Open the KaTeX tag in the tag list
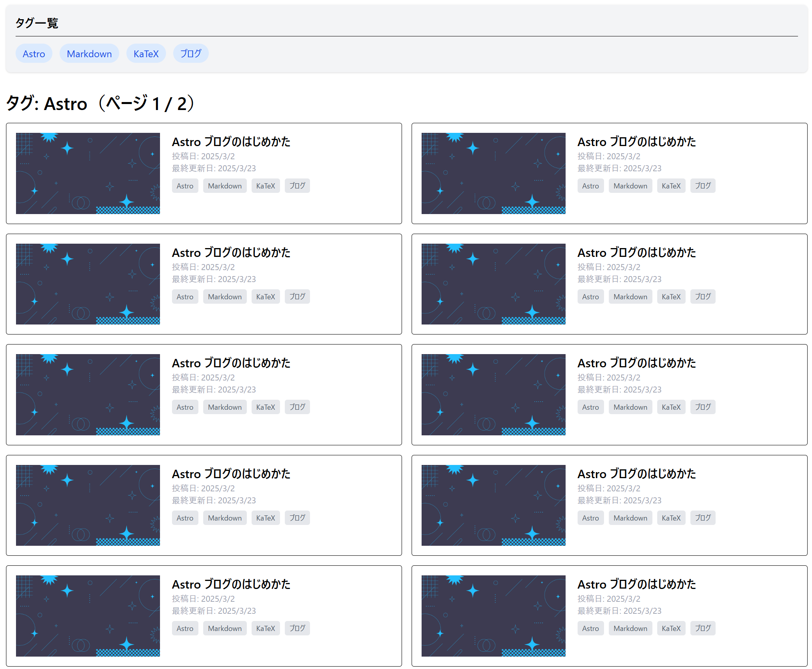Image resolution: width=812 pixels, height=669 pixels. (x=146, y=54)
